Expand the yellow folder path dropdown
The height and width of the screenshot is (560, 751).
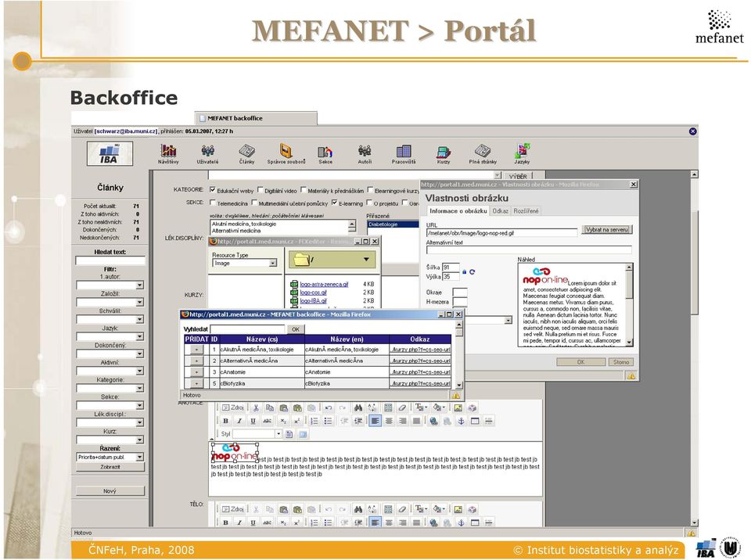pos(366,259)
